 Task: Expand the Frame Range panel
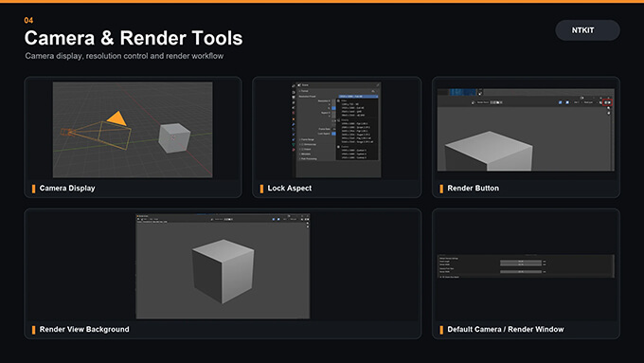click(x=307, y=139)
